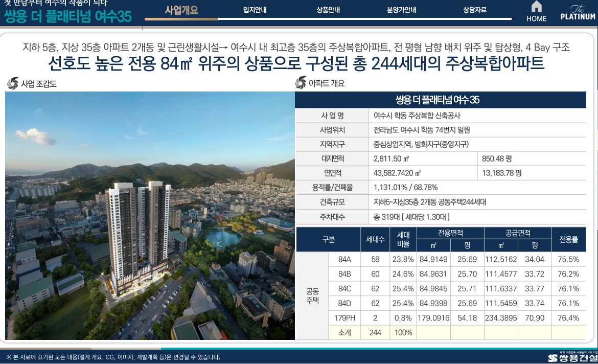Viewport: 598px width, 364px height.
Task: Click 총 319대 parking value
Action: tap(411, 217)
